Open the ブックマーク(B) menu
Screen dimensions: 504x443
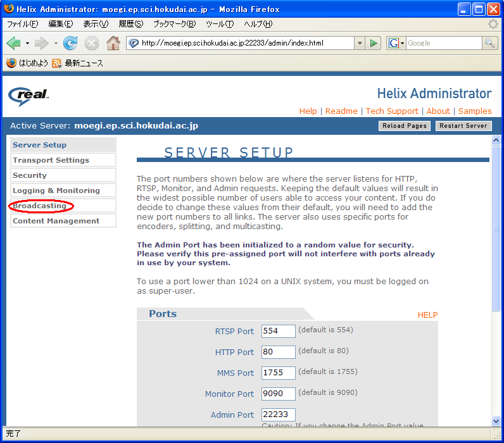click(x=174, y=24)
